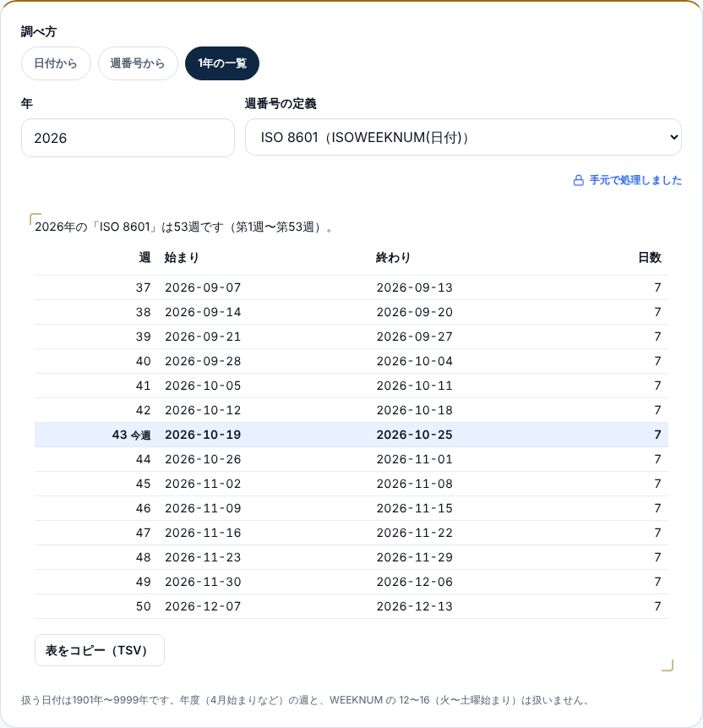Click bold end date 2026-10-25
703x728 pixels.
pos(414,435)
